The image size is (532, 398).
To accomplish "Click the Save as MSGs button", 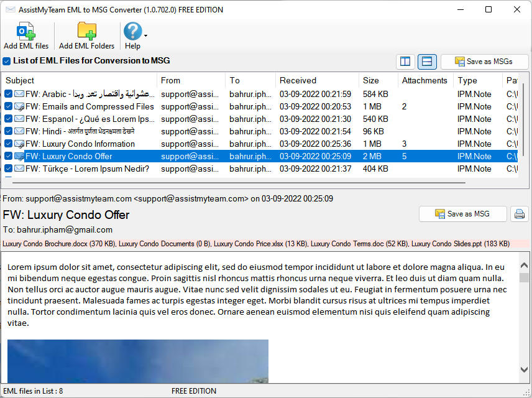I will tap(484, 62).
